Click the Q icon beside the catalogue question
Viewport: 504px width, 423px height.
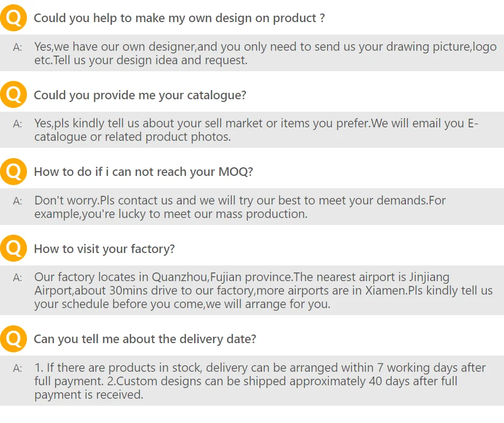point(13,95)
